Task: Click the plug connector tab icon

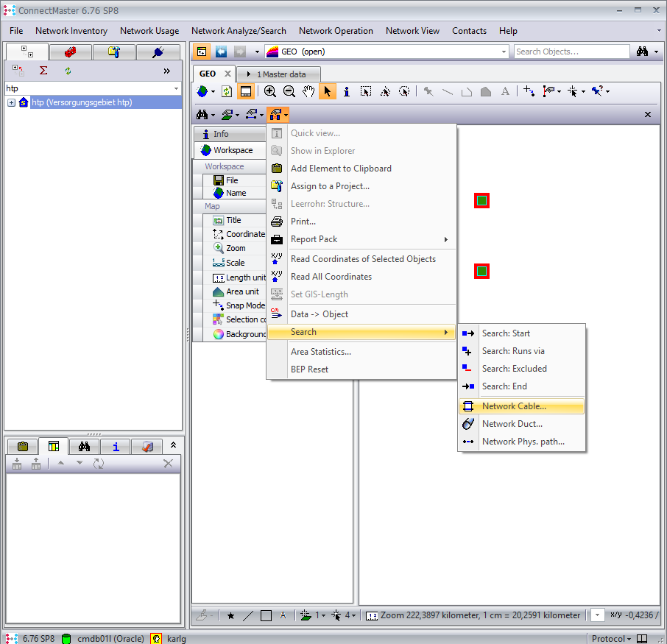Action: (x=158, y=52)
